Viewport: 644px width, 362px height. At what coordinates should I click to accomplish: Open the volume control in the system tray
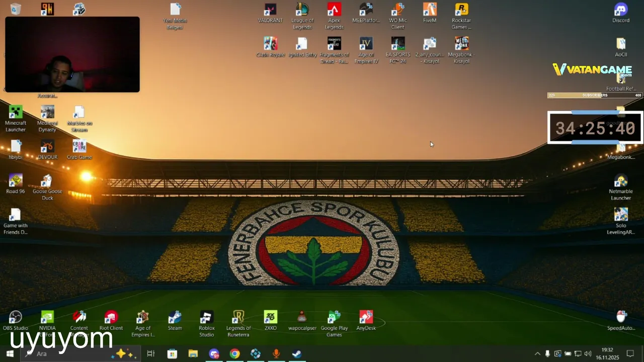[588, 353]
